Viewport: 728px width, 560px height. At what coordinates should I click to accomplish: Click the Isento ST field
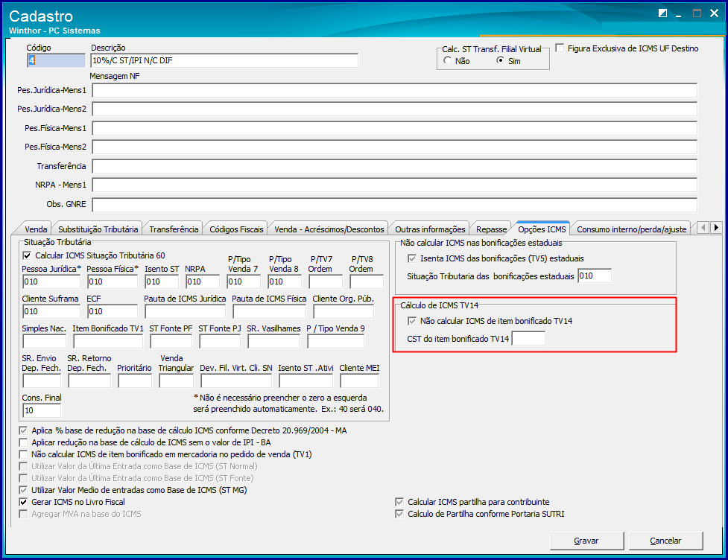click(162, 281)
